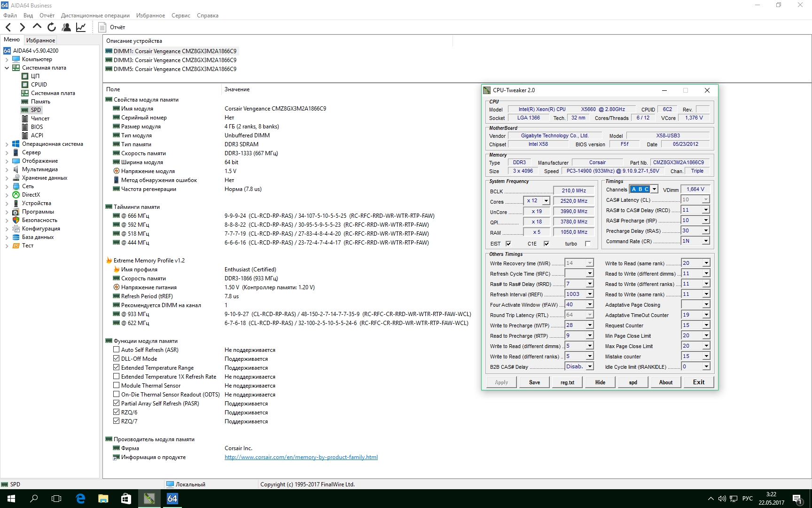
Task: Open the RAS# to CAS# Delay dropdown
Action: [705, 210]
